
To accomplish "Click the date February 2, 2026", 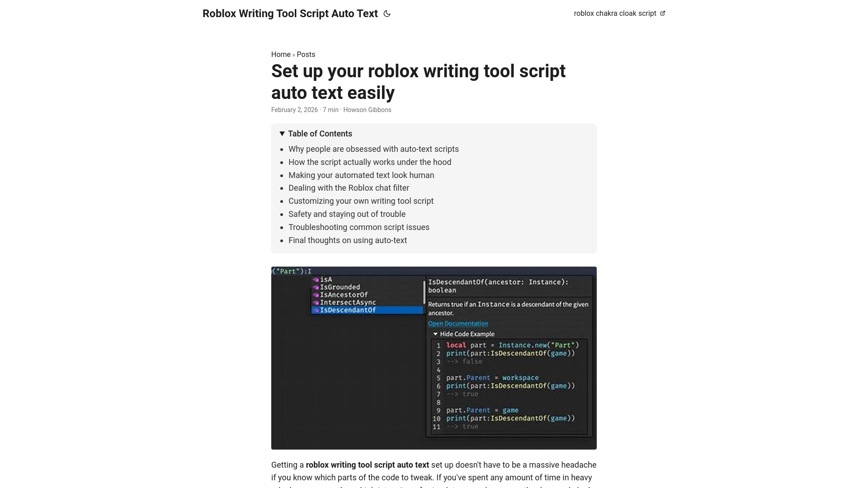I will [294, 110].
